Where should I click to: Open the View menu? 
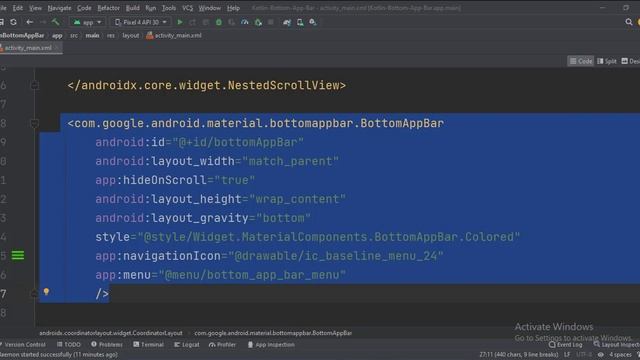[x=35, y=8]
